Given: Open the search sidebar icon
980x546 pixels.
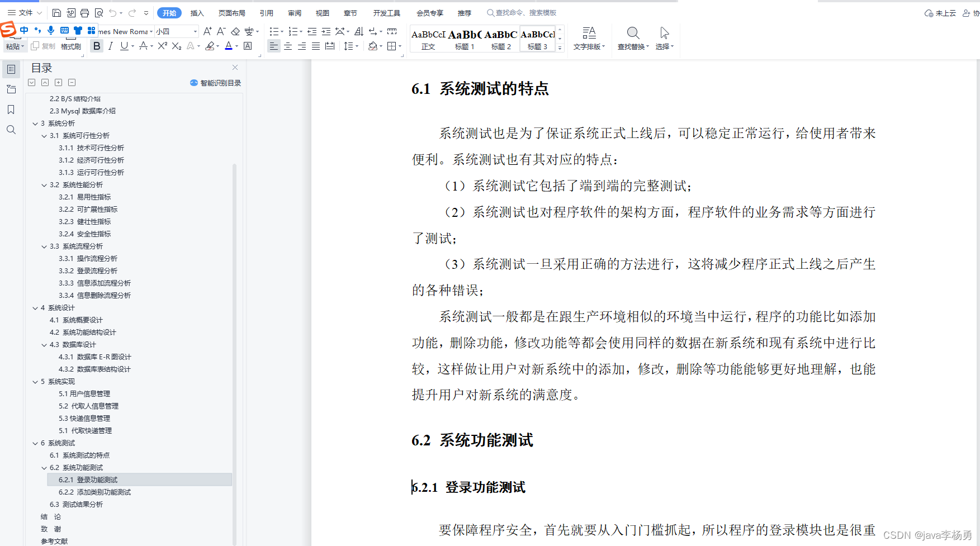Looking at the screenshot, I should point(11,130).
